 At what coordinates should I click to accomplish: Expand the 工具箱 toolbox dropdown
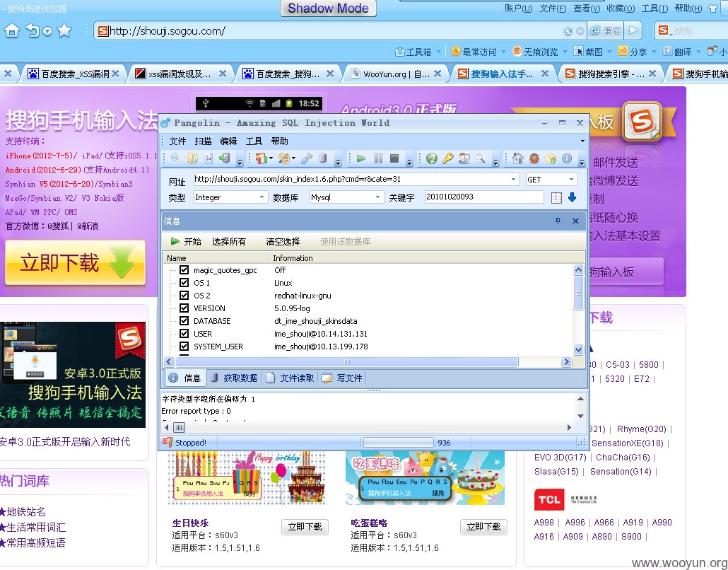point(439,52)
